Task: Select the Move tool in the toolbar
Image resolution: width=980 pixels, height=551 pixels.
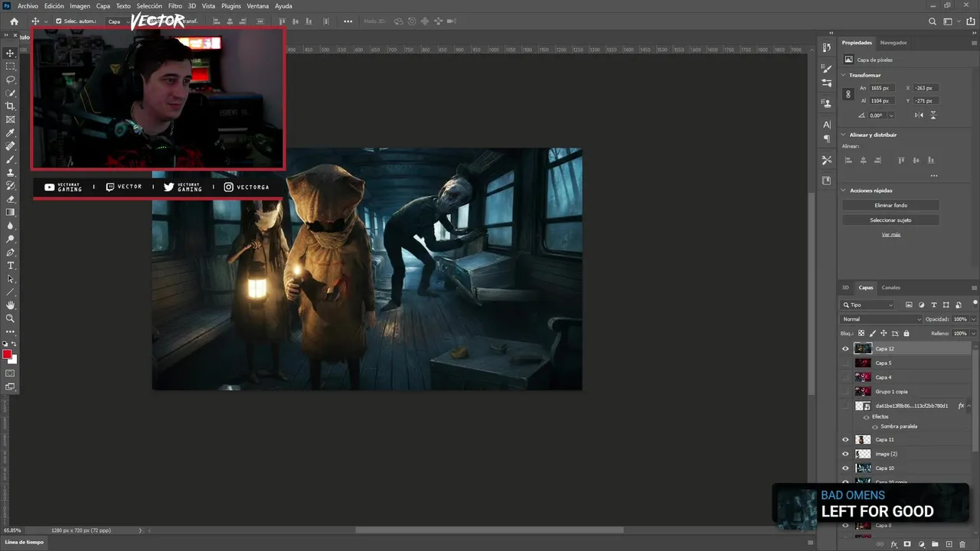Action: (11, 53)
